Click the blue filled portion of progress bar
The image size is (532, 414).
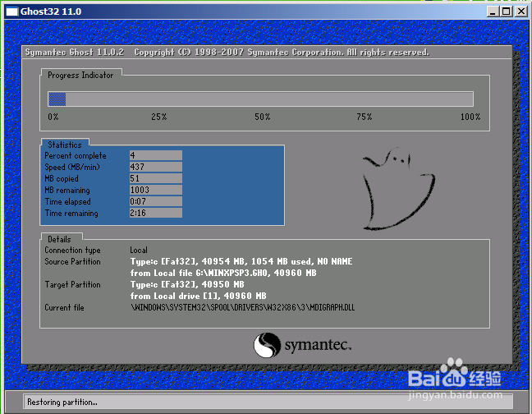click(x=57, y=99)
